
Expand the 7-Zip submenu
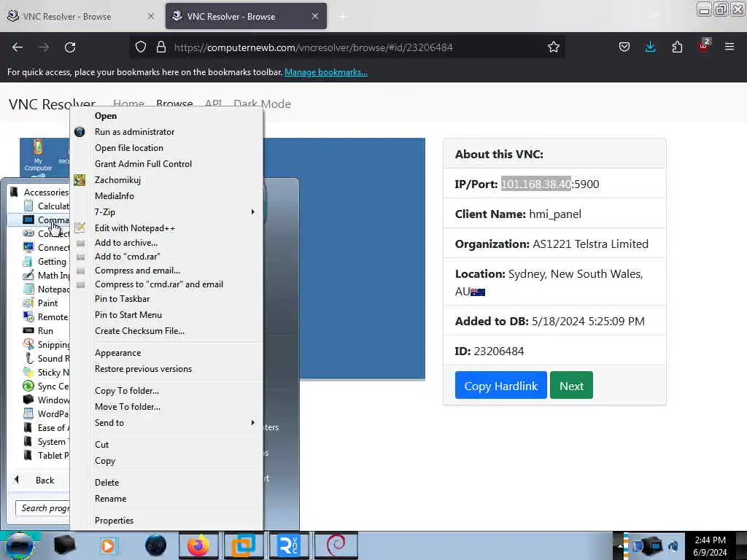point(166,212)
